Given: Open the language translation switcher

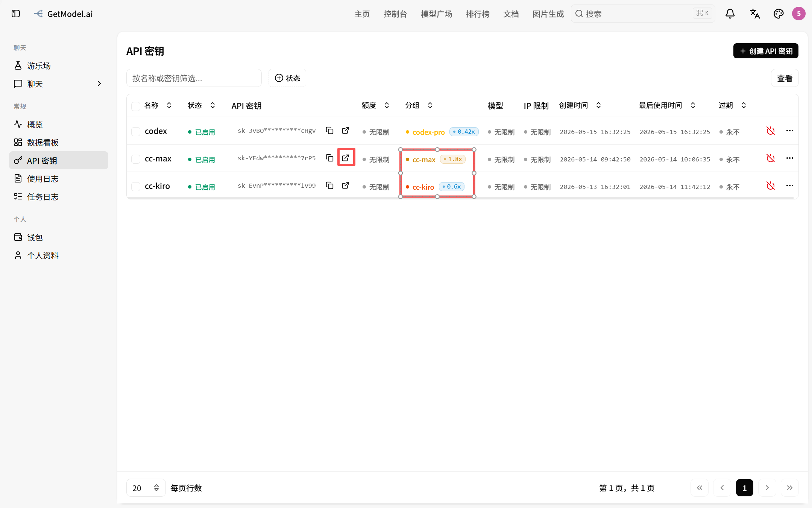Looking at the screenshot, I should point(754,14).
